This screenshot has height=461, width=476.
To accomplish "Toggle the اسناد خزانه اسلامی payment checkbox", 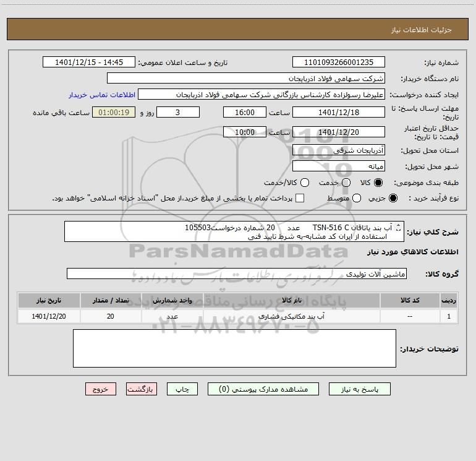I will tap(300, 198).
